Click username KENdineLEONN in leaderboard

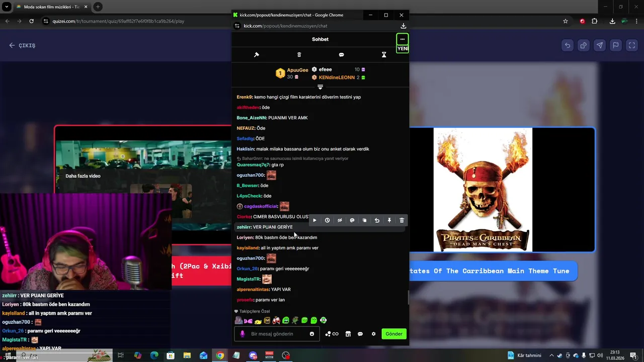337,77
